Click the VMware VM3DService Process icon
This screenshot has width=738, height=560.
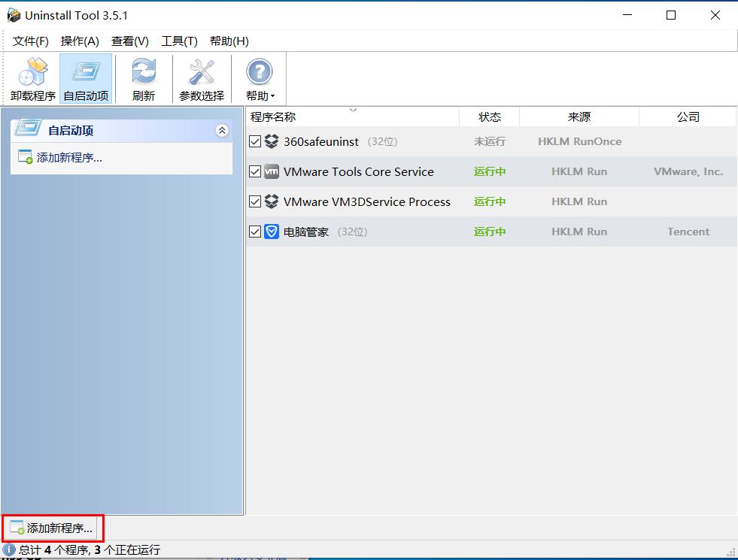(272, 201)
